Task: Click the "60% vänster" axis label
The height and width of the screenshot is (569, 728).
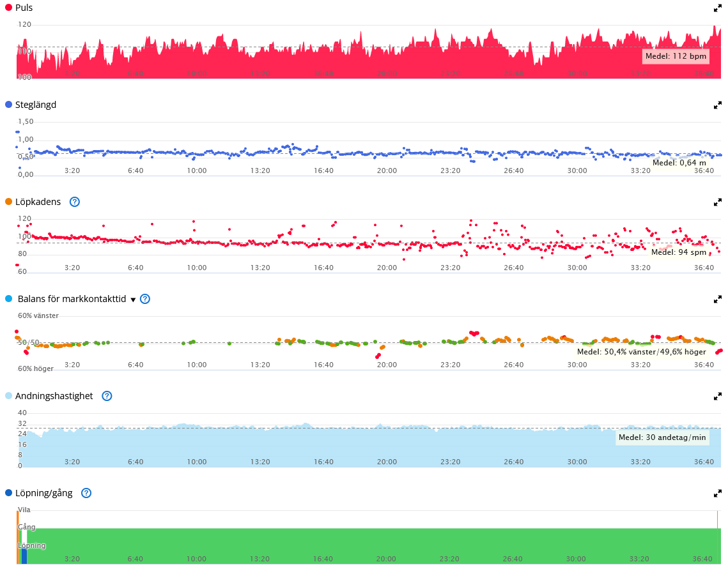Action: pos(38,316)
